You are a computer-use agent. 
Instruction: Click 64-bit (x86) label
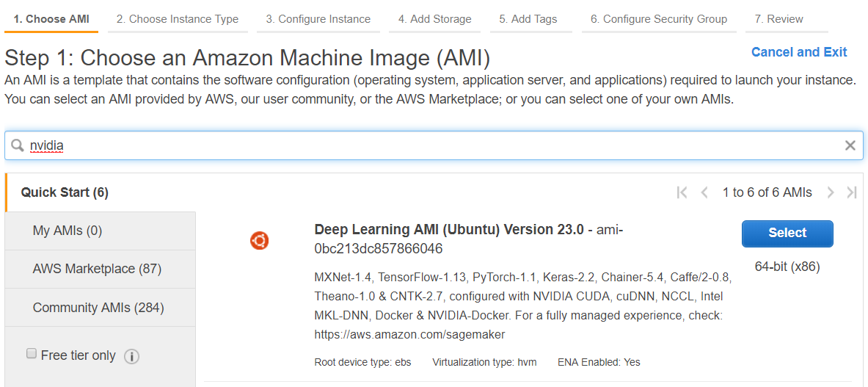[x=787, y=267]
